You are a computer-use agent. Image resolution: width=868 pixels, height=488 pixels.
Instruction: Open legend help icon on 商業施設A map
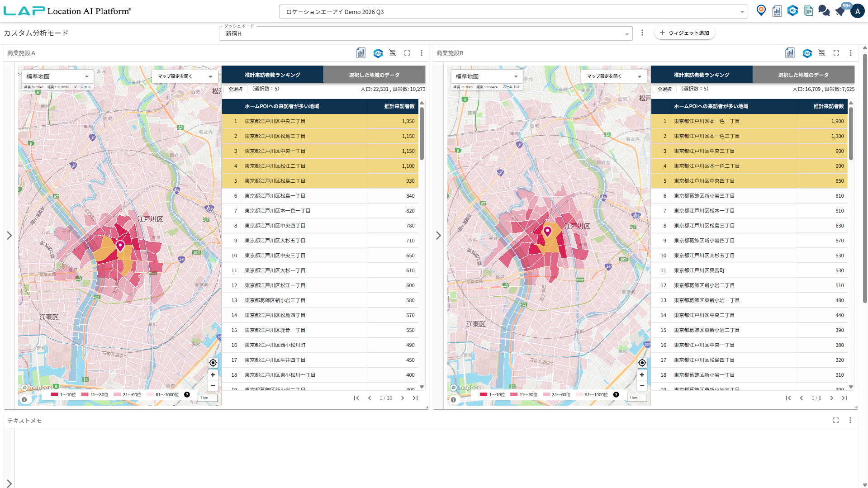click(x=187, y=394)
